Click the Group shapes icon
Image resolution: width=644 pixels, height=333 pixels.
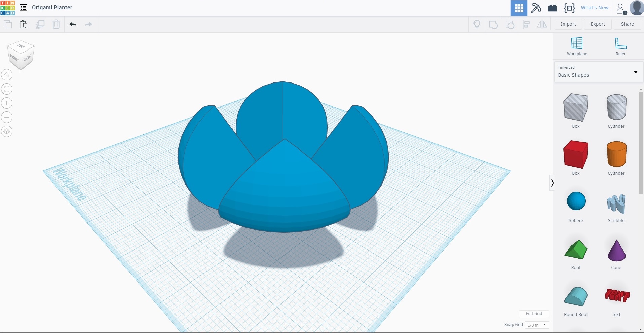coord(493,24)
